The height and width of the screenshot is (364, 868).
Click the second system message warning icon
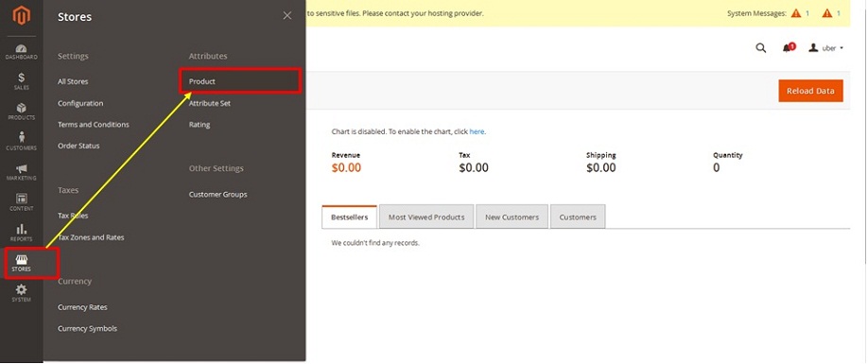click(x=827, y=13)
